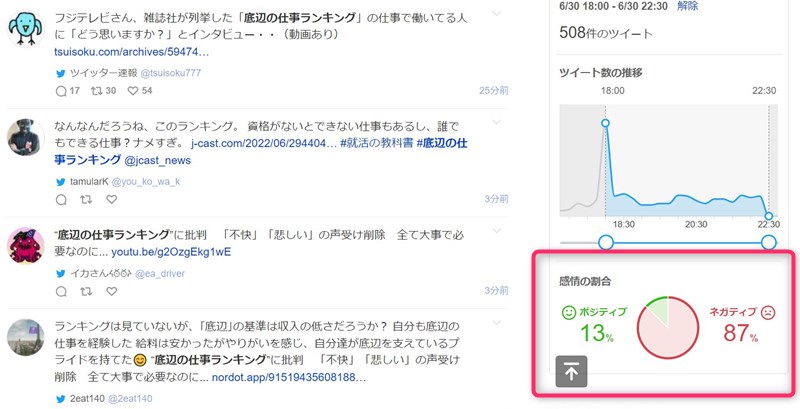Click the Twitter bird icon beside 2eat140
The height and width of the screenshot is (409, 800).
coord(61,399)
